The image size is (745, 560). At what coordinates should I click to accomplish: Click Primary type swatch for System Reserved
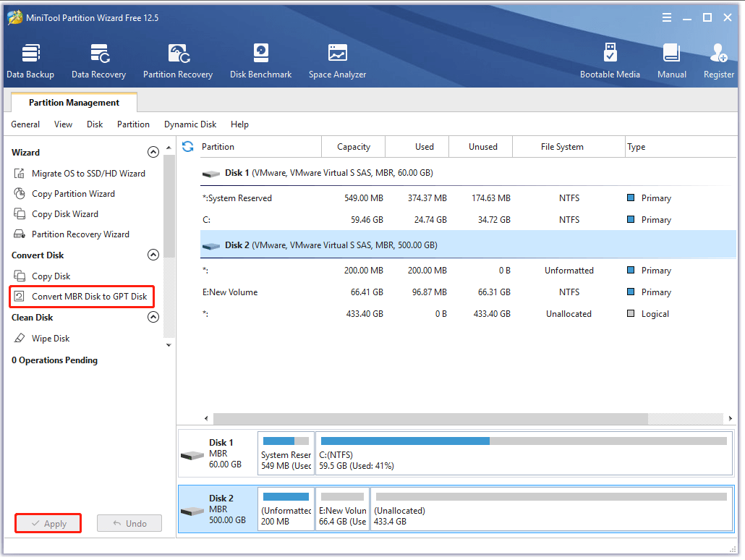coord(631,198)
